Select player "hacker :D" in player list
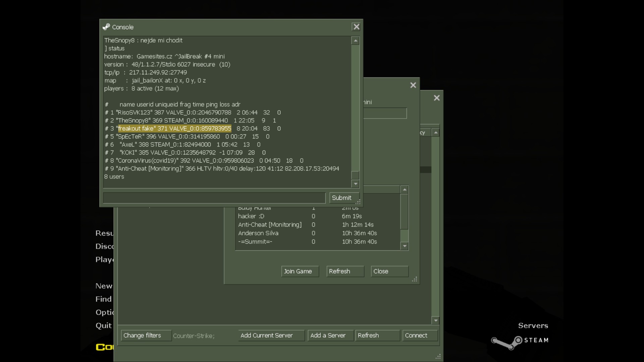The image size is (644, 362). coord(318,216)
